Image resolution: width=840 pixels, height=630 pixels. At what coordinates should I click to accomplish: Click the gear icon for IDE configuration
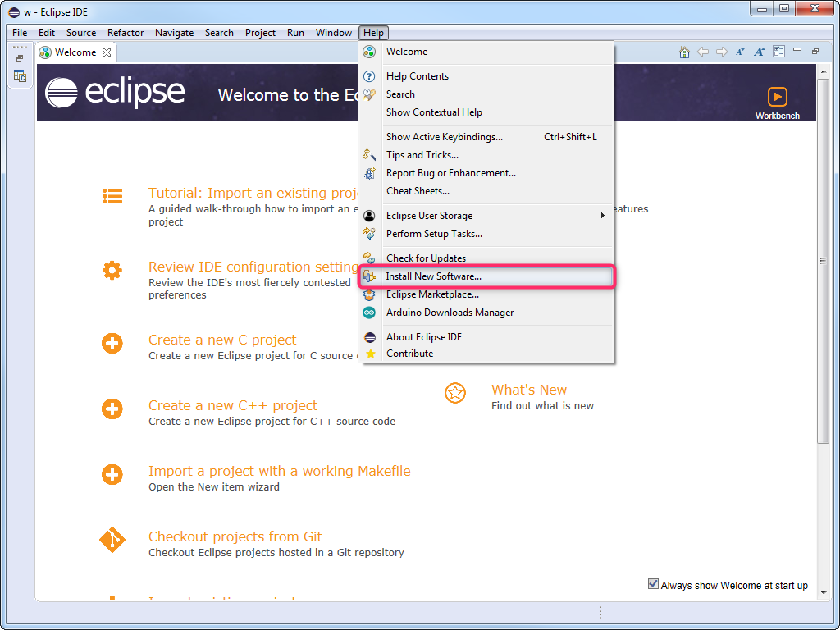[x=112, y=270]
